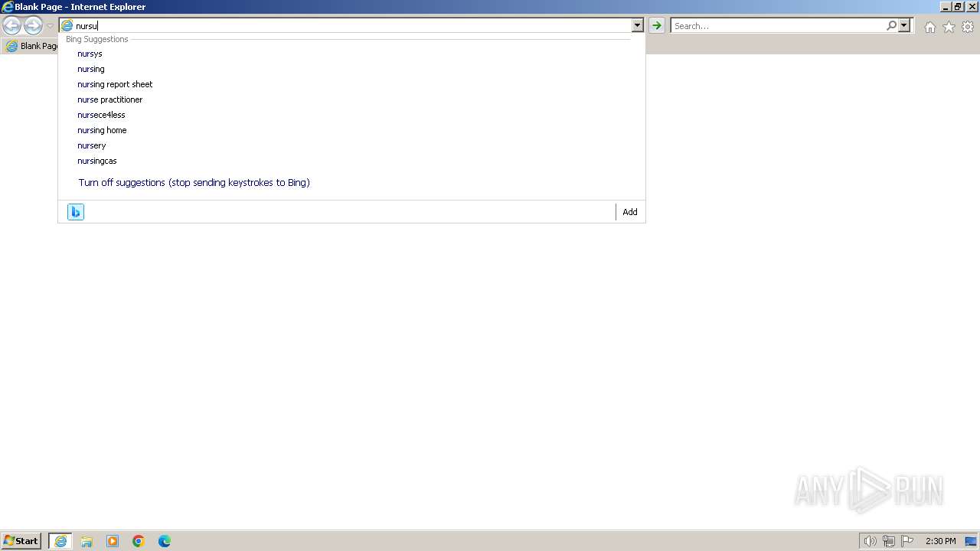Minimize the Internet Explorer window
The image size is (980, 551).
tap(946, 7)
